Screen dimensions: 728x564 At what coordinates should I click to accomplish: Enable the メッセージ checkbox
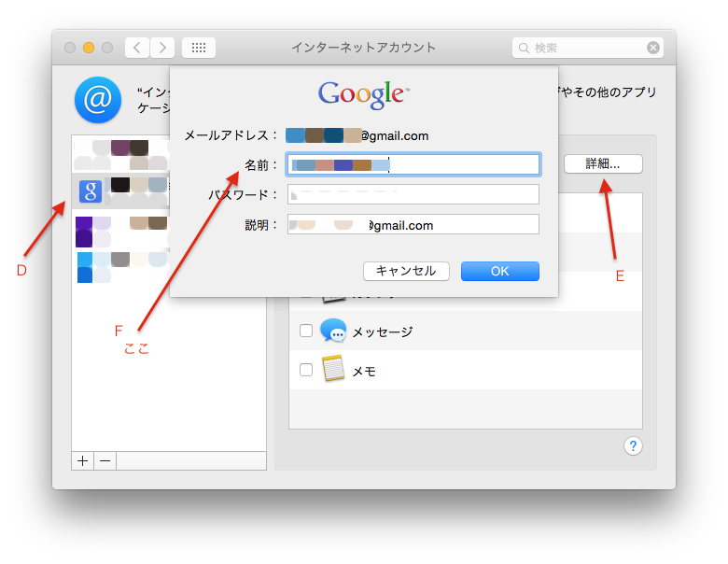[306, 331]
